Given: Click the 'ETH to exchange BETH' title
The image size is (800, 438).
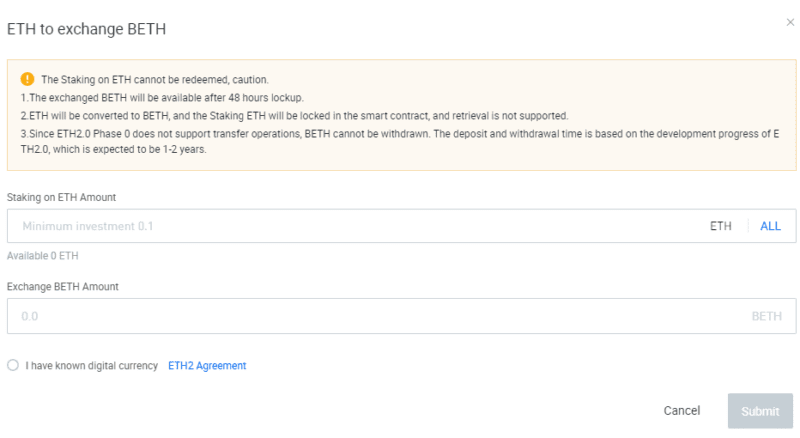Looking at the screenshot, I should tap(86, 29).
